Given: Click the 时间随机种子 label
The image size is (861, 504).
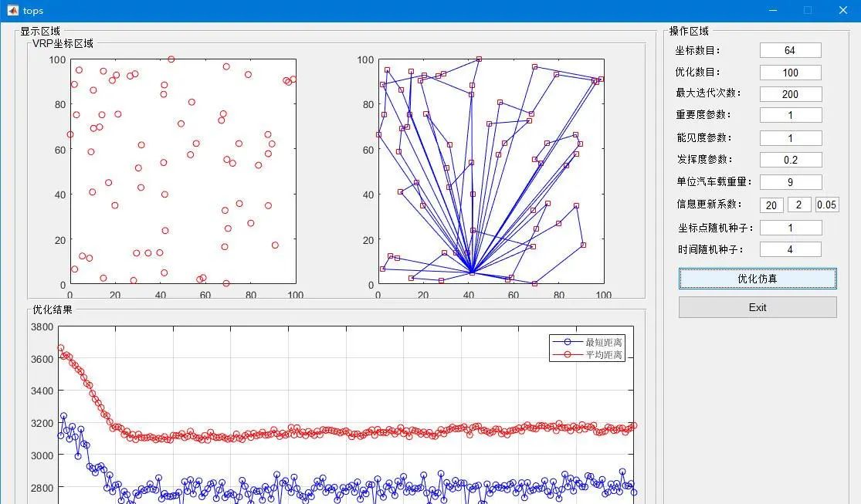Looking at the screenshot, I should coord(710,249).
